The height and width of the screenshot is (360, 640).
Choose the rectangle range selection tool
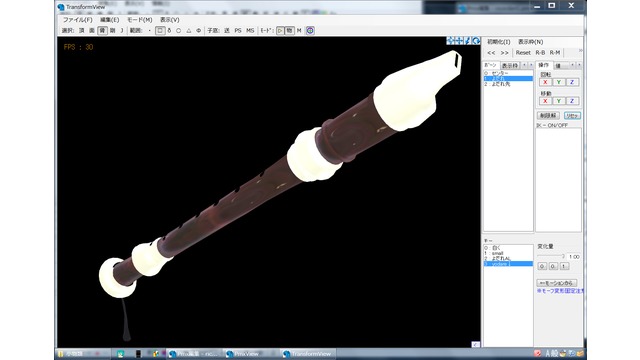point(160,31)
